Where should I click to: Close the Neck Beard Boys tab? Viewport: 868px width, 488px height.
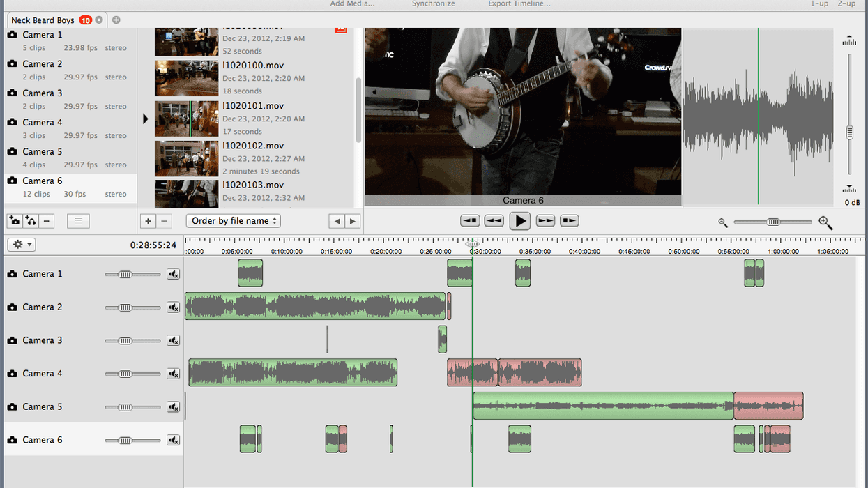pyautogui.click(x=99, y=20)
